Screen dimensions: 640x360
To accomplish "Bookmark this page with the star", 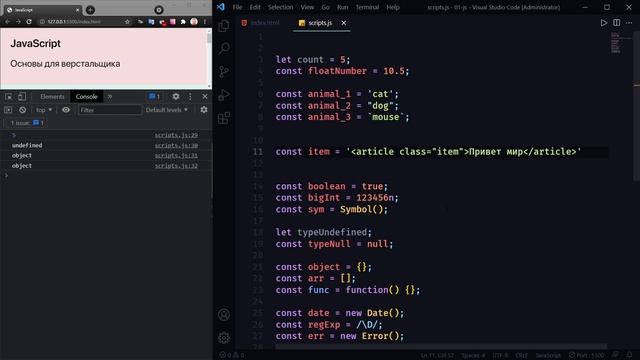I will pyautogui.click(x=127, y=22).
